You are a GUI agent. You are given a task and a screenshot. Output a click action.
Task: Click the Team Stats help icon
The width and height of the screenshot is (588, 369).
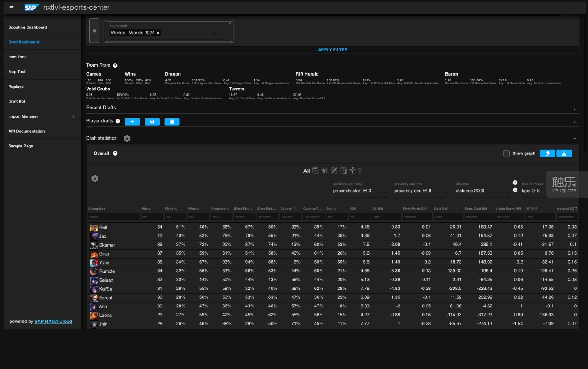(115, 66)
